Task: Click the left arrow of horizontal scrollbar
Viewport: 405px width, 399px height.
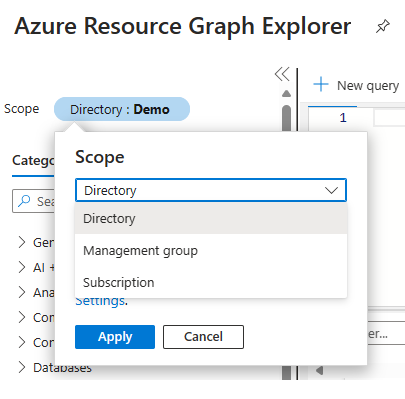Action: (319, 370)
